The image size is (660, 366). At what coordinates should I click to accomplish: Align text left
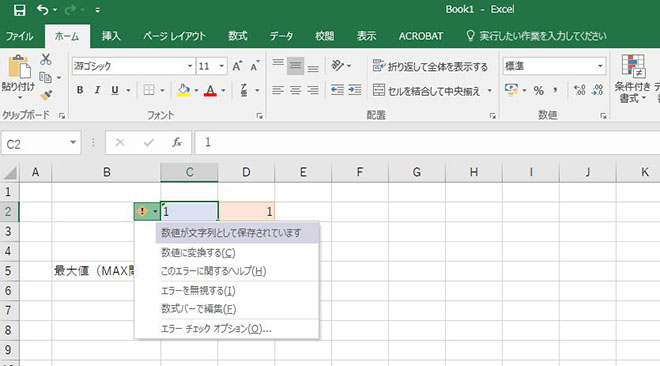pyautogui.click(x=278, y=90)
